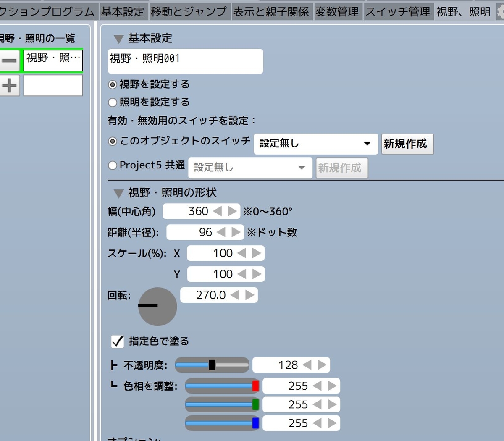Select the 視野・照… list entry

point(53,60)
